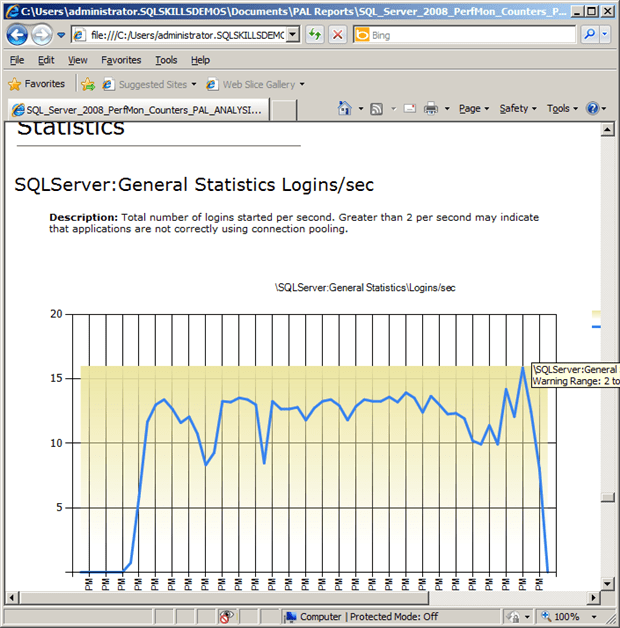Click the Bing search box
The image size is (620, 628).
[465, 35]
